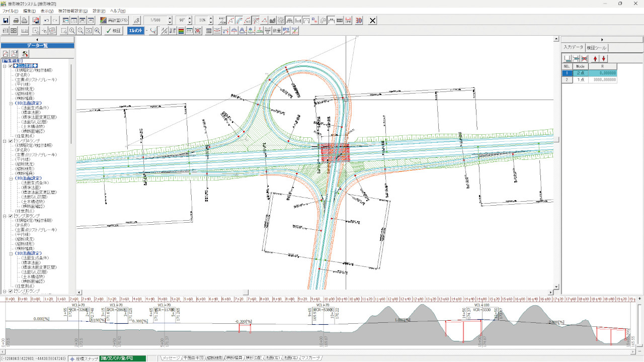Screen dimensions: 644x362
Task: Click the 90° angle input field
Action: pos(181,21)
